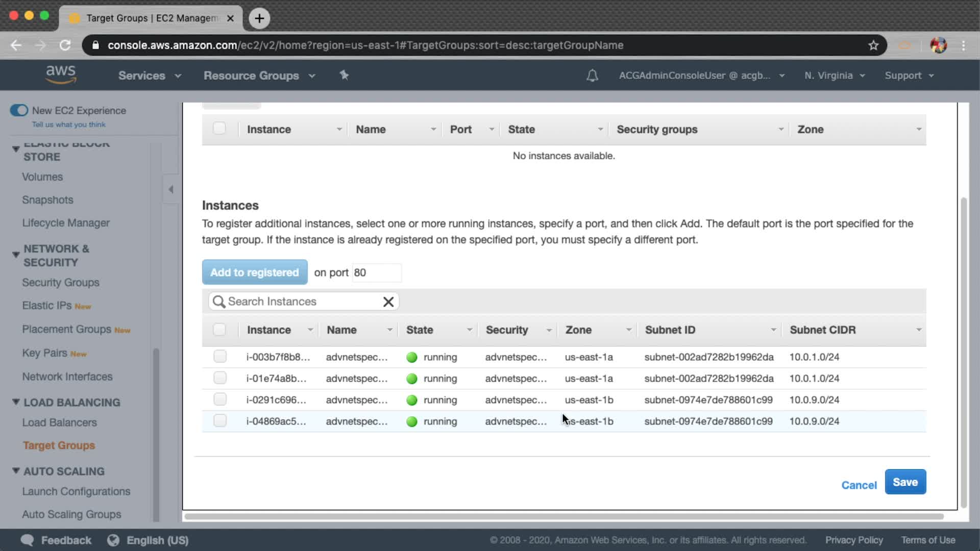Check the box for instance i-003b7f8b8
Viewport: 980px width, 551px height.
220,357
